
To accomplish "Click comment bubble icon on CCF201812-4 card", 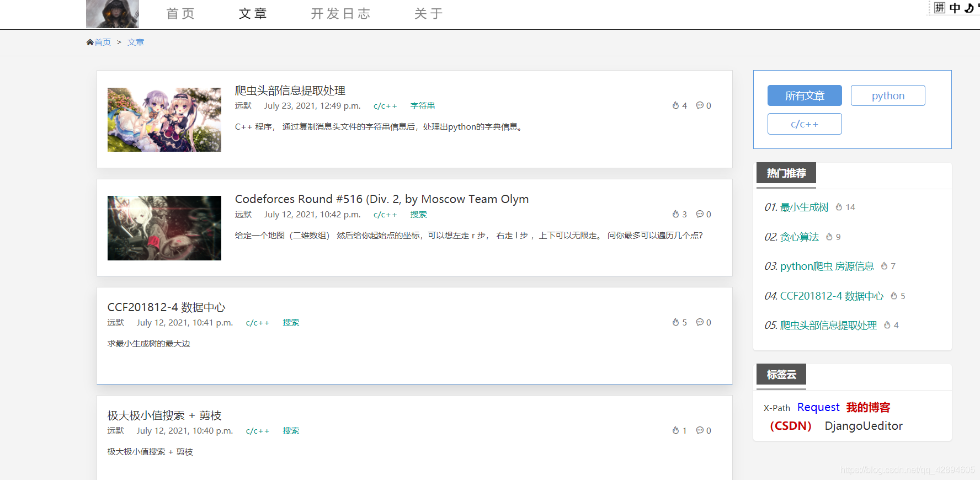I will click(700, 322).
